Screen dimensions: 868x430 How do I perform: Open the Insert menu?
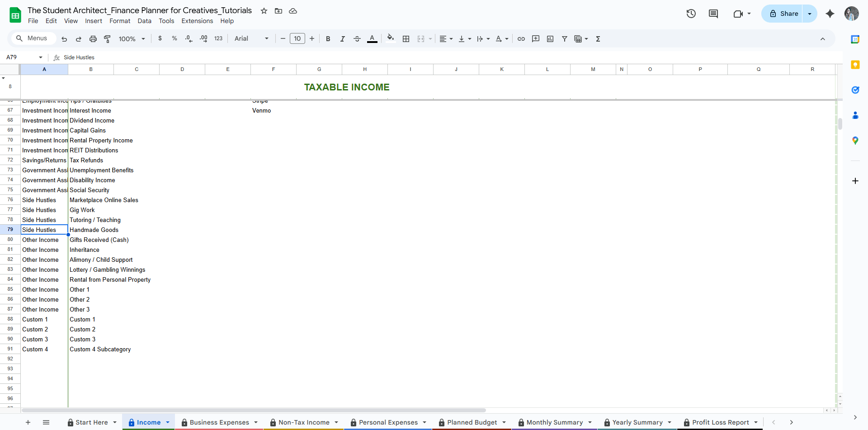[x=94, y=21]
